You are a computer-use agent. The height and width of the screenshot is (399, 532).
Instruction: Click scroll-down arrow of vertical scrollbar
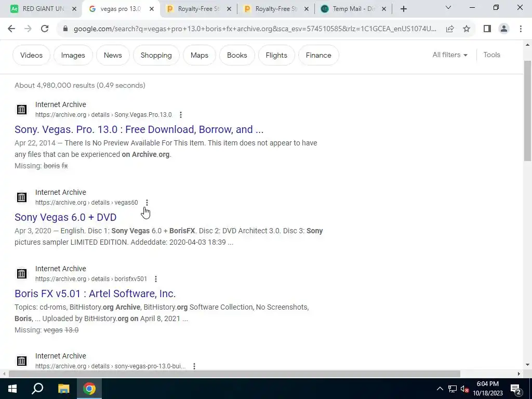(528, 365)
